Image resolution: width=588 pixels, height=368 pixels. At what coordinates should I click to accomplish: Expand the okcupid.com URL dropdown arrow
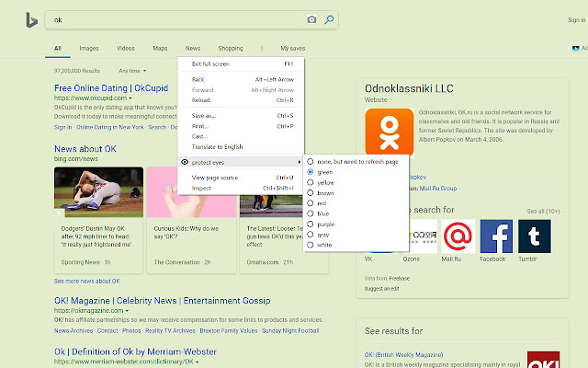(130, 98)
